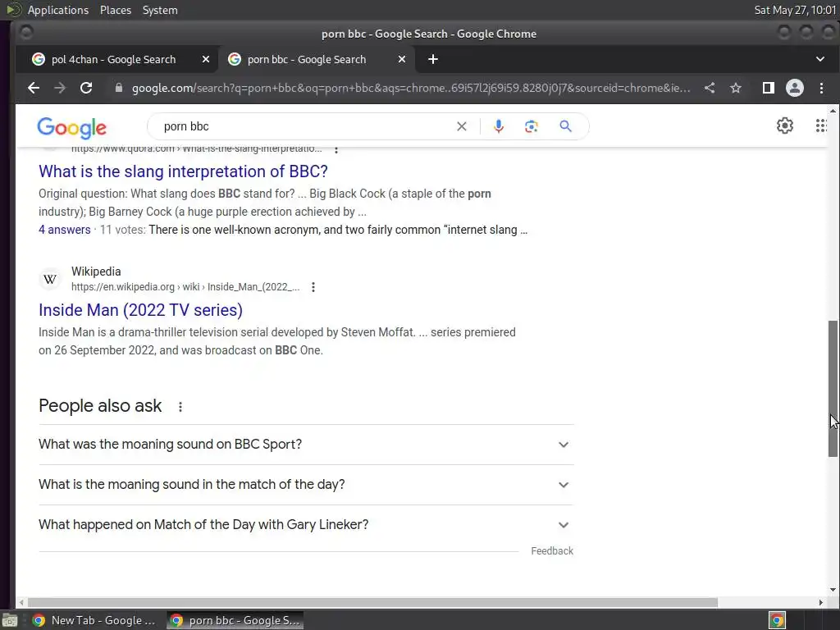Click the Wikipedia favicon
Screen dimensions: 840x630
pyautogui.click(x=50, y=279)
